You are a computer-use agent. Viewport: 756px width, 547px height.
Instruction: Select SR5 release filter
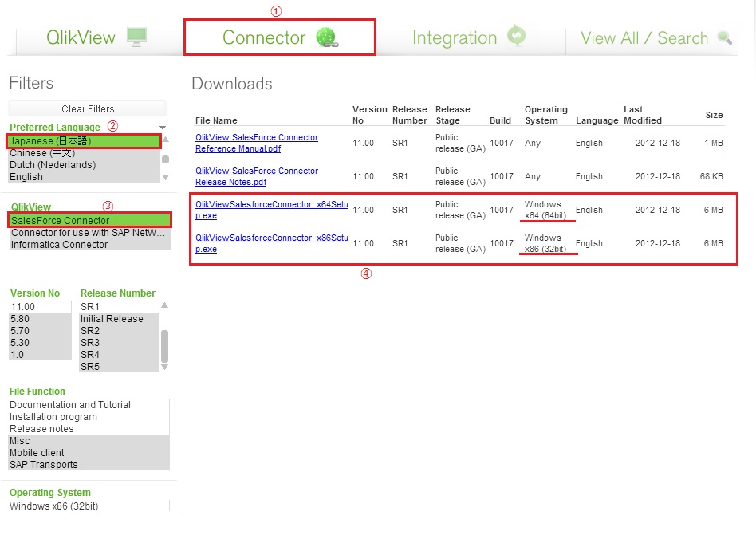(119, 366)
